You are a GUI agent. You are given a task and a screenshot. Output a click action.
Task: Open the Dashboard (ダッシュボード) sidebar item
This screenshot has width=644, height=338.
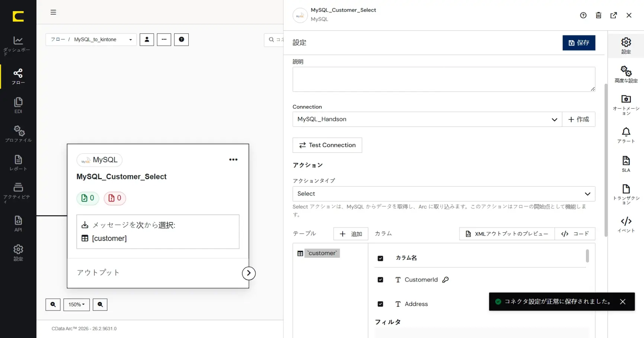18,46
